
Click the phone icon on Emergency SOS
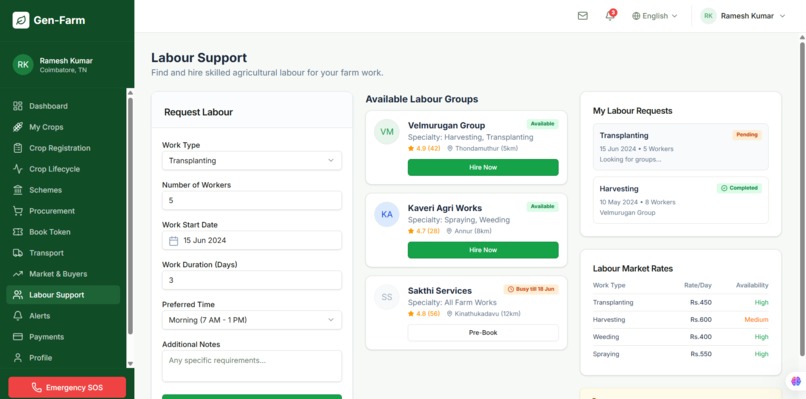click(x=36, y=388)
